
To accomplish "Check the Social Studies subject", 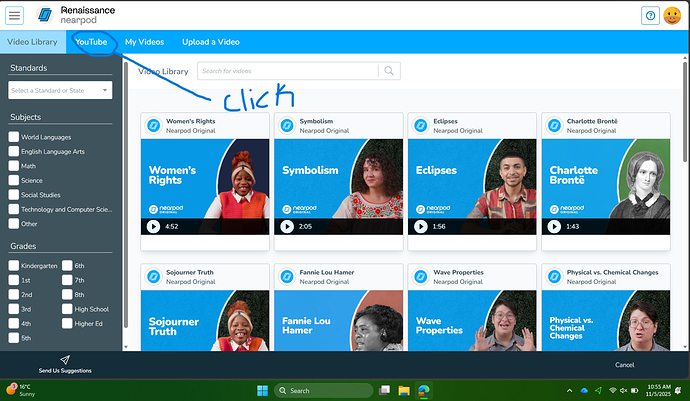I will click(x=14, y=195).
